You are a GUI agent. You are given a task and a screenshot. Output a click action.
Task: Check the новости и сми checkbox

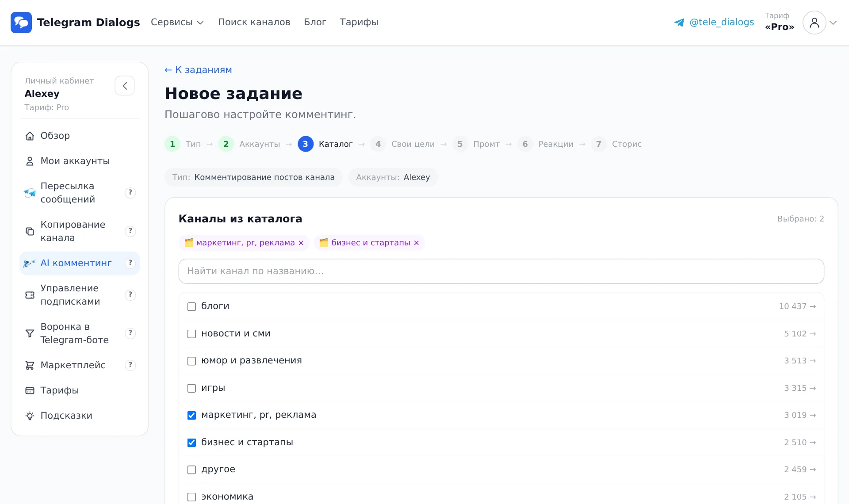[x=191, y=334]
